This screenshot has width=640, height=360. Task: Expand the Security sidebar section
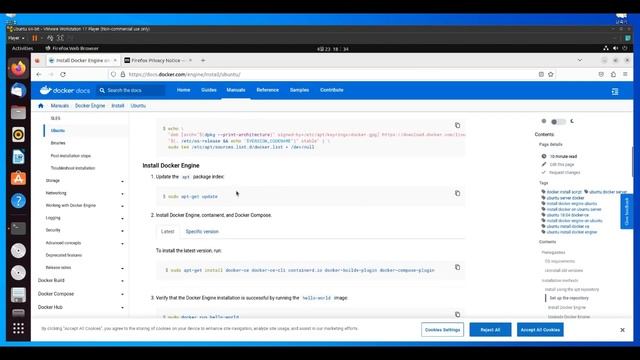[122, 231]
